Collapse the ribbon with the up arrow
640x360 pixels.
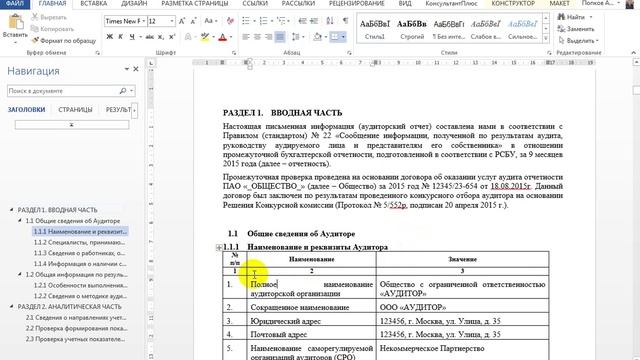633,53
